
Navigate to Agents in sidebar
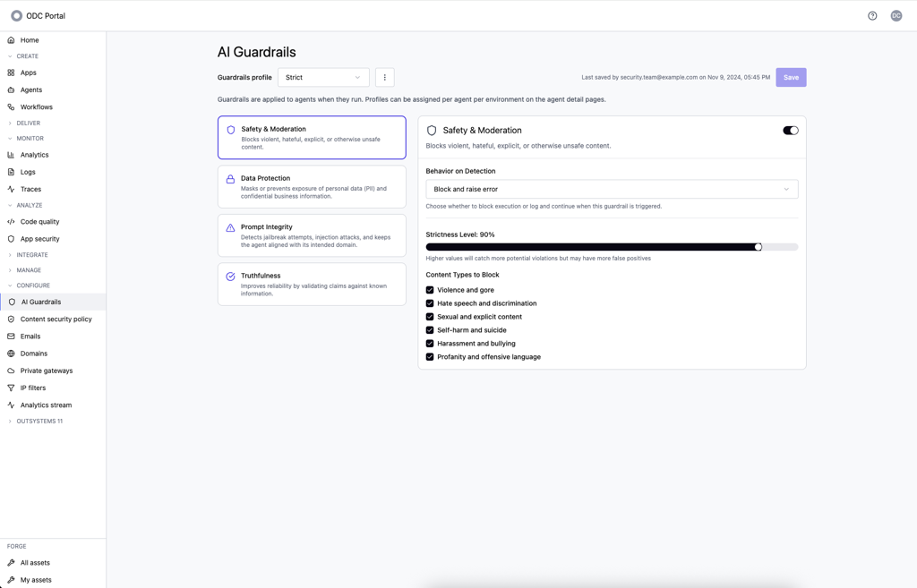(x=53, y=90)
